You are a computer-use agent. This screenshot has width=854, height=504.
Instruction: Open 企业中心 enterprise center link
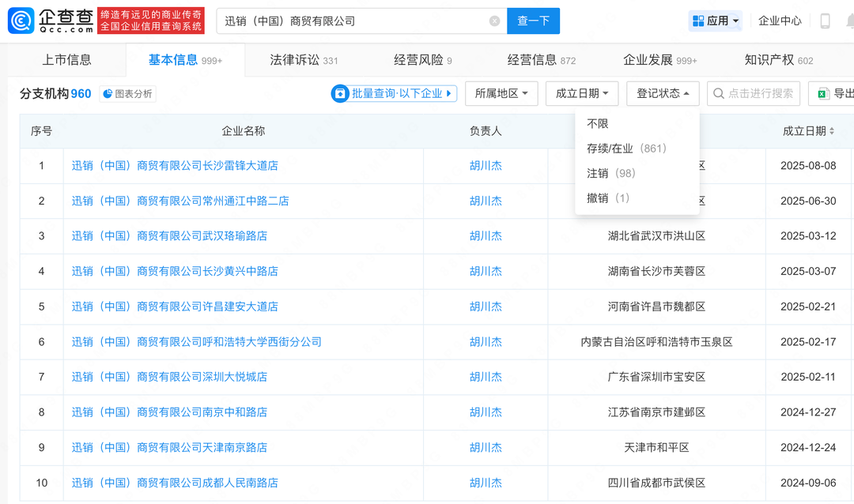[x=780, y=21]
